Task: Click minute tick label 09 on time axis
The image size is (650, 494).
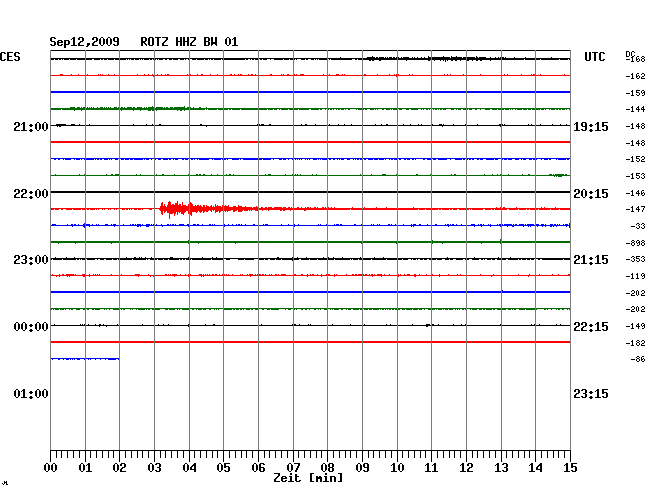Action: (x=362, y=468)
